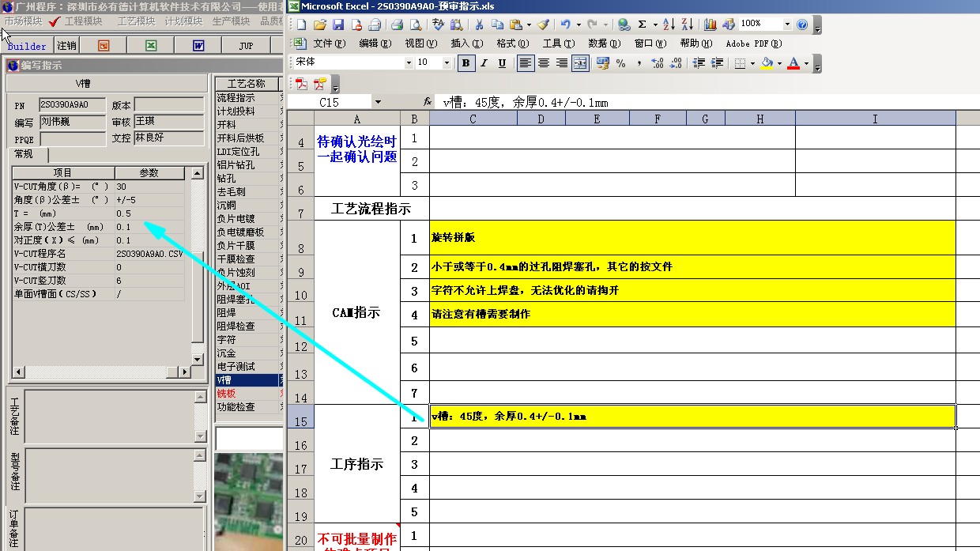Screen dimensions: 980x551
Task: Expand the Undo history dropdown arrow
Action: (579, 24)
